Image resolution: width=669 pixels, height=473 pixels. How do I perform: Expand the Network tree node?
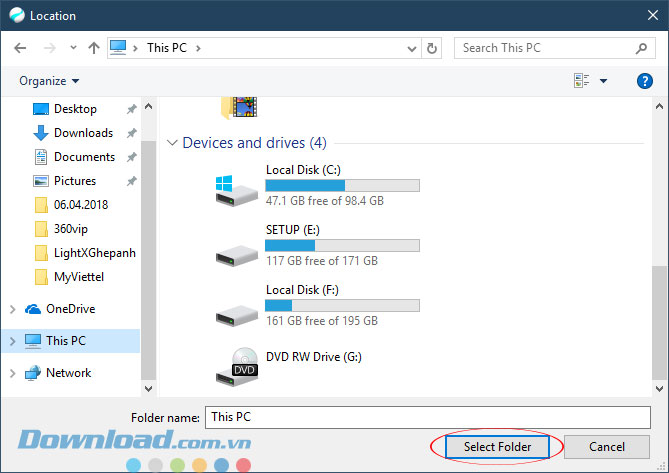(x=12, y=373)
